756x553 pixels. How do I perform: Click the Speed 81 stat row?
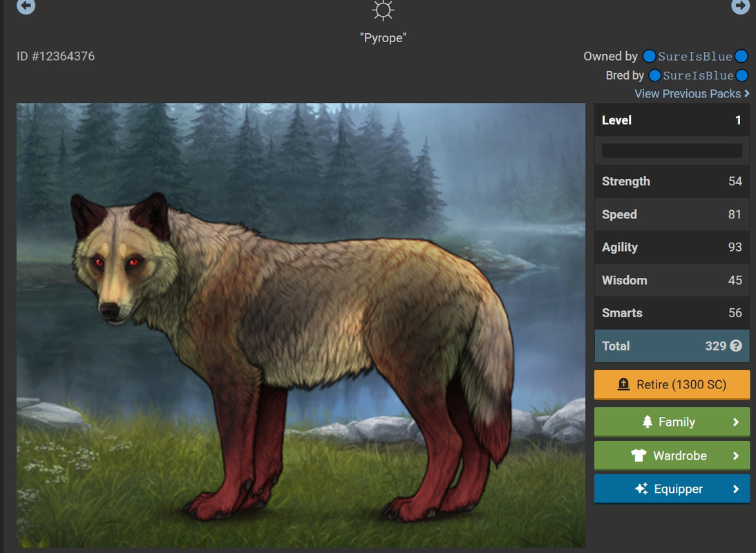tap(672, 214)
